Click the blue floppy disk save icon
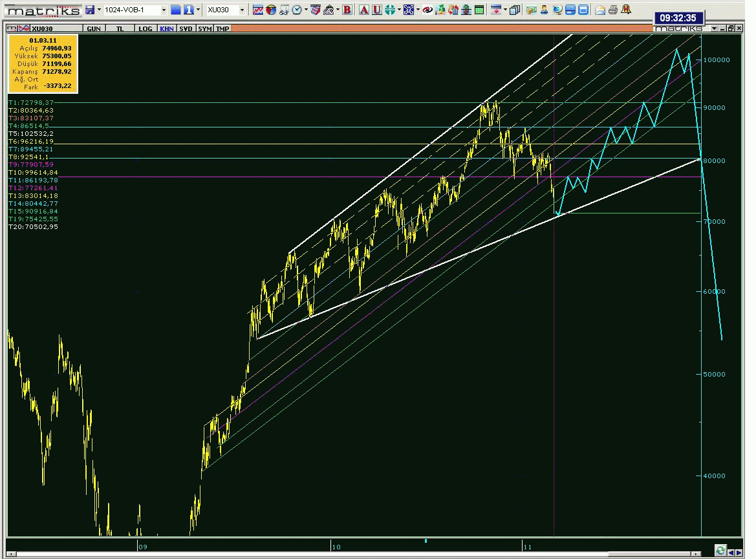 pyautogui.click(x=90, y=10)
